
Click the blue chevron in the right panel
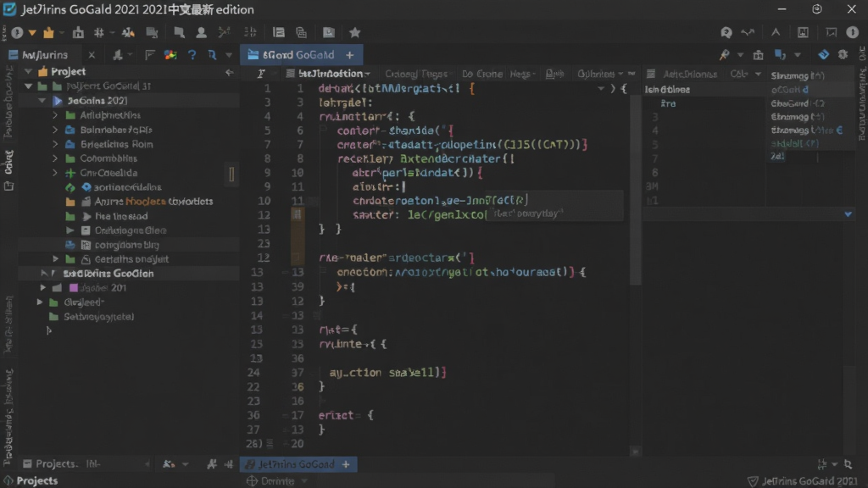click(x=848, y=214)
